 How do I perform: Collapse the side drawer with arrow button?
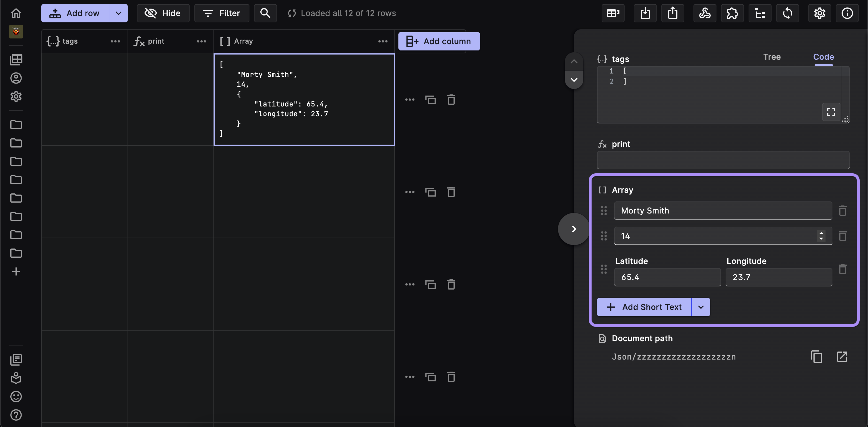pyautogui.click(x=574, y=229)
